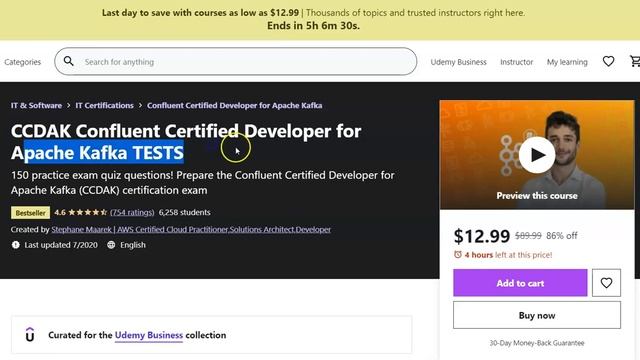Click the Add to cart button
640x360 pixels.
(x=520, y=282)
